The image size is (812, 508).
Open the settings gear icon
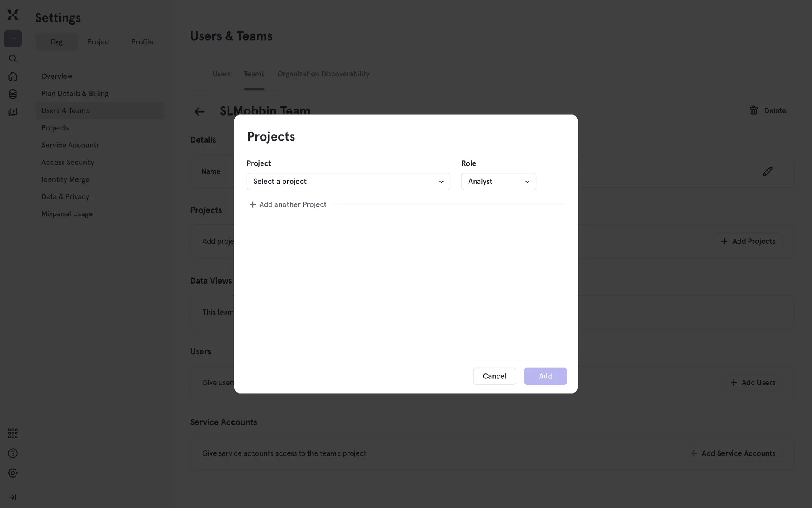pos(13,473)
